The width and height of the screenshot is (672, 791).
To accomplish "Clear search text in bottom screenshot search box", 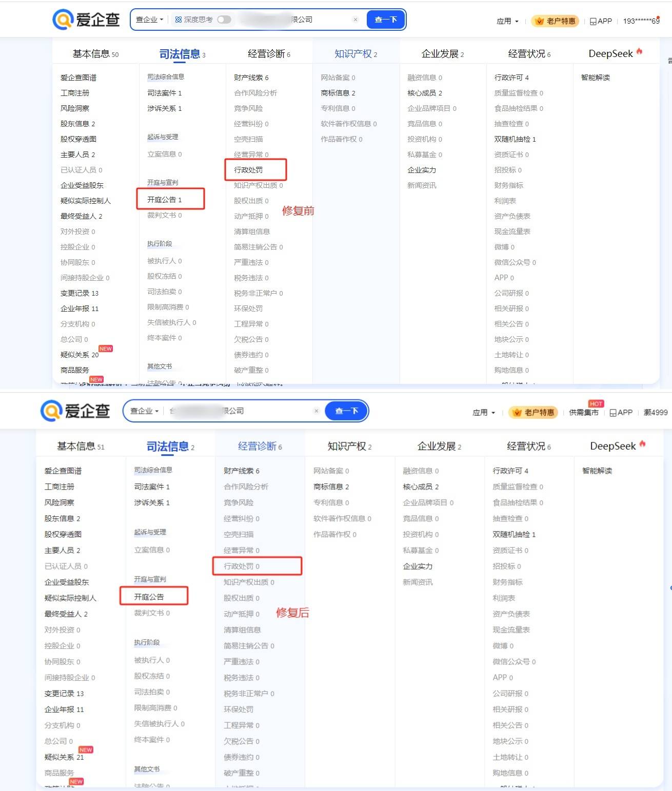I will point(317,411).
